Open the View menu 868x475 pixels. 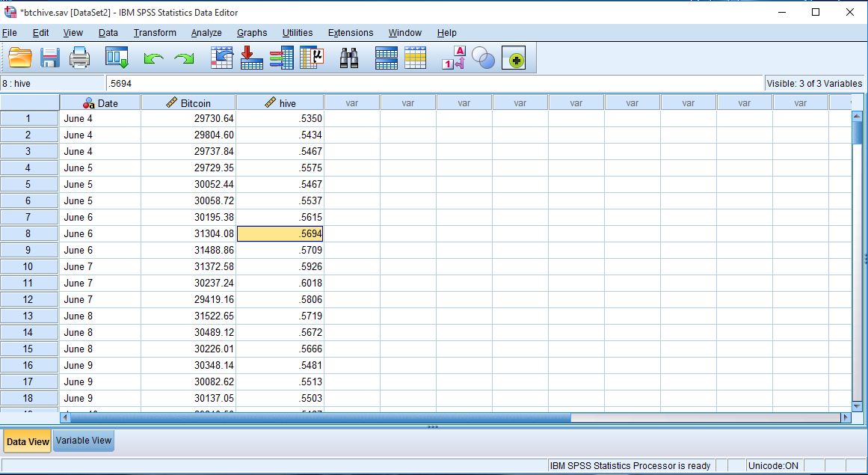(x=73, y=33)
